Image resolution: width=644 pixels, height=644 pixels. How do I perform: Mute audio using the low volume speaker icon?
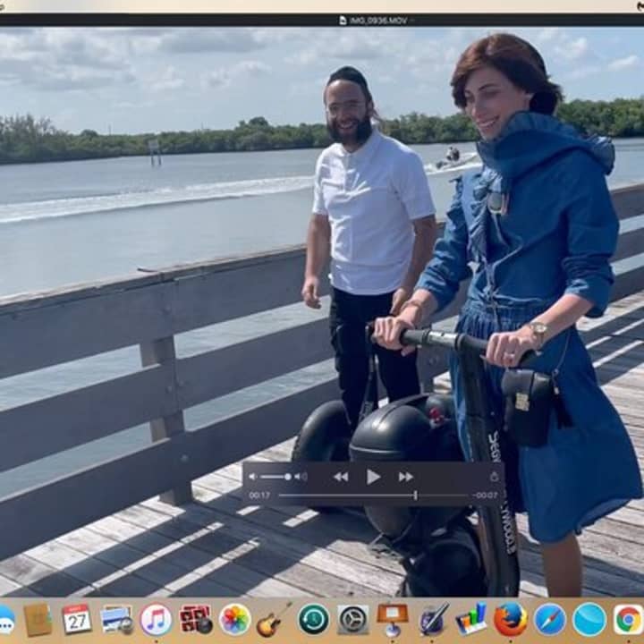(252, 477)
